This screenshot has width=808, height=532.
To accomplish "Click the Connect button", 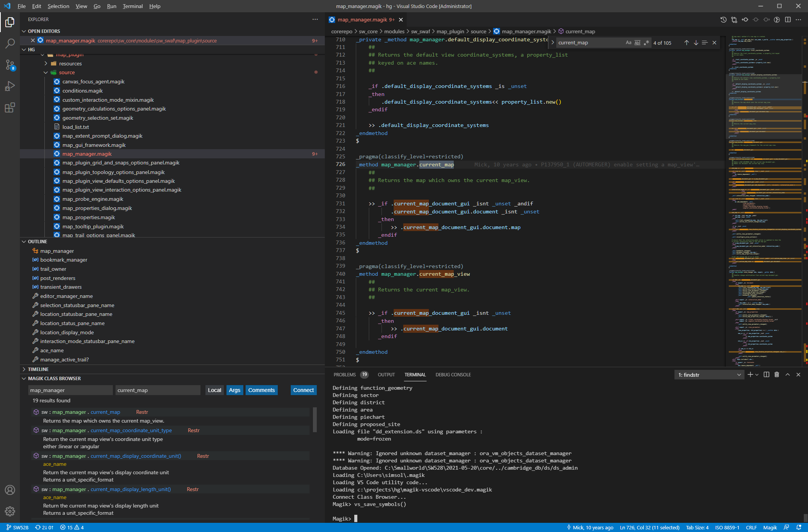I will (x=303, y=390).
